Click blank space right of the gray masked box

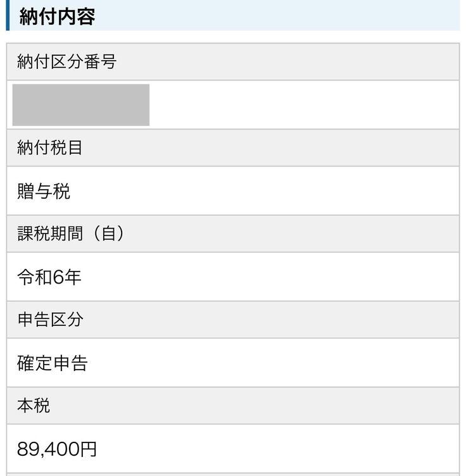tap(304, 105)
